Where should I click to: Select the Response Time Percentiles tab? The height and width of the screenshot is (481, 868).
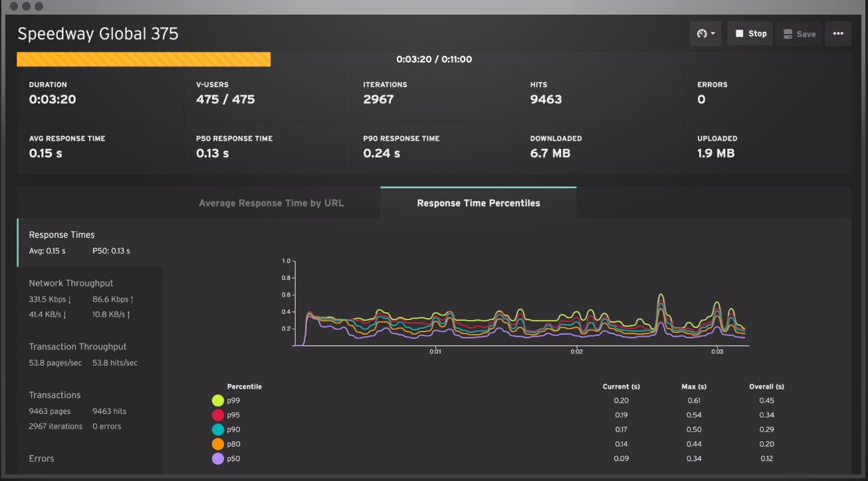coord(479,203)
